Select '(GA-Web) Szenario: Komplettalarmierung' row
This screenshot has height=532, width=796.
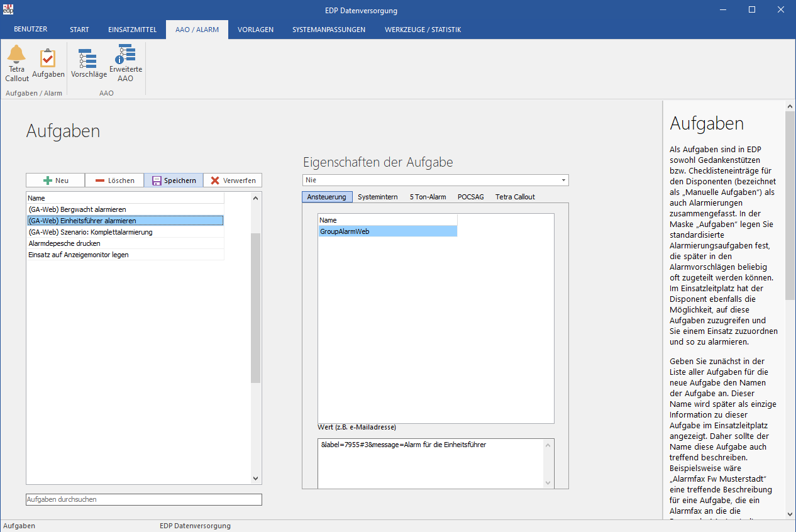coord(125,232)
